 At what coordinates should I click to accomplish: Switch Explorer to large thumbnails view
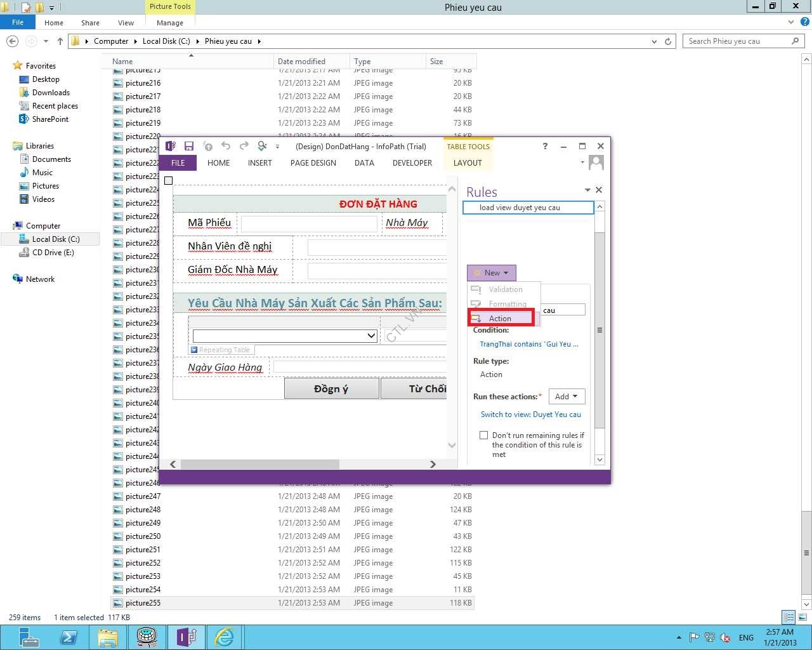tap(802, 617)
